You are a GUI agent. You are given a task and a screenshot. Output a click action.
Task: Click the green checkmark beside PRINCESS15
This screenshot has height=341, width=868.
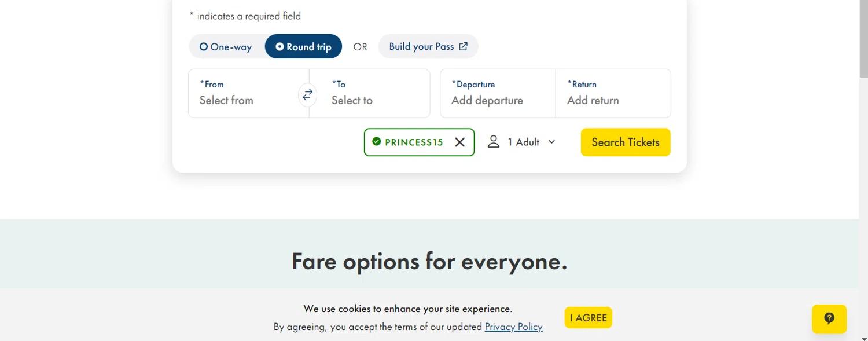point(377,141)
